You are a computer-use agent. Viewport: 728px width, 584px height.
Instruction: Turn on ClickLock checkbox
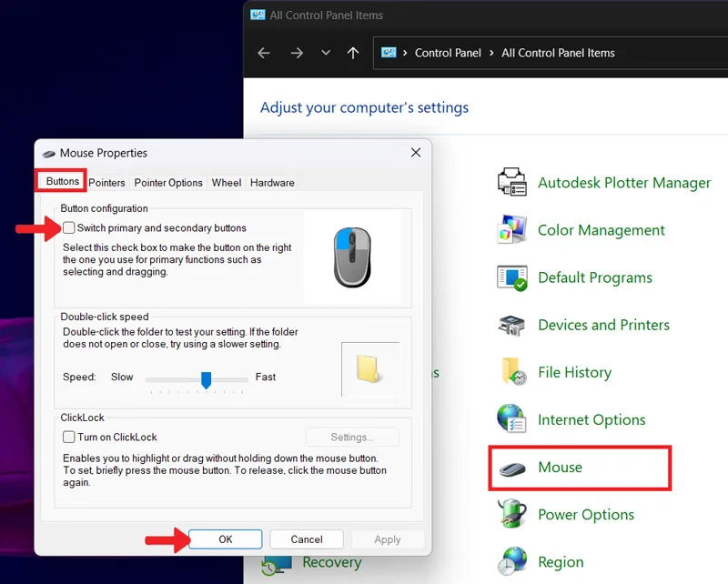click(x=69, y=437)
